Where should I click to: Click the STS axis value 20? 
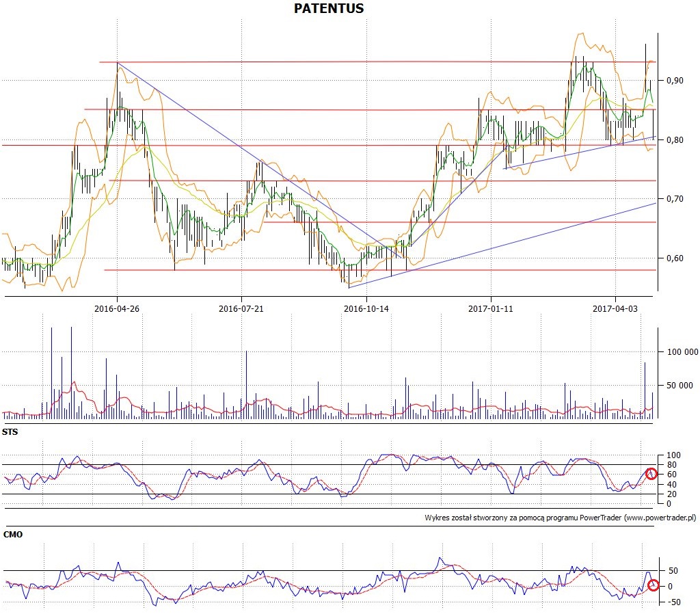pos(671,494)
